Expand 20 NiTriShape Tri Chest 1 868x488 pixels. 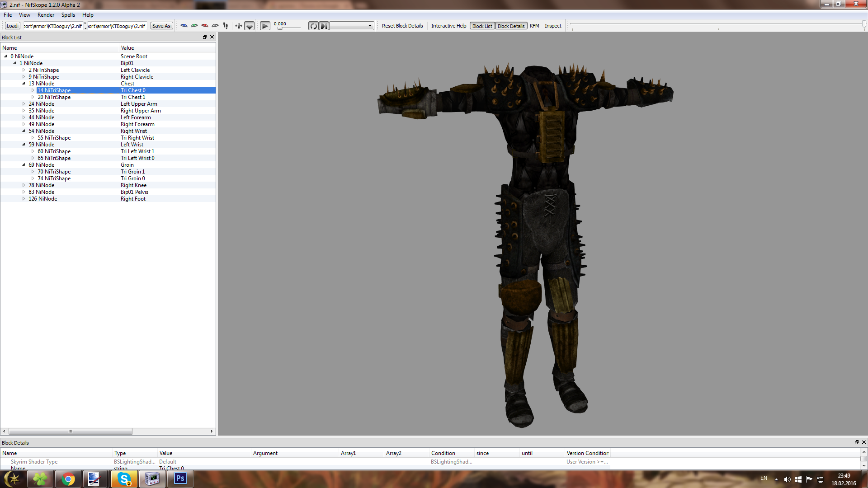(33, 97)
